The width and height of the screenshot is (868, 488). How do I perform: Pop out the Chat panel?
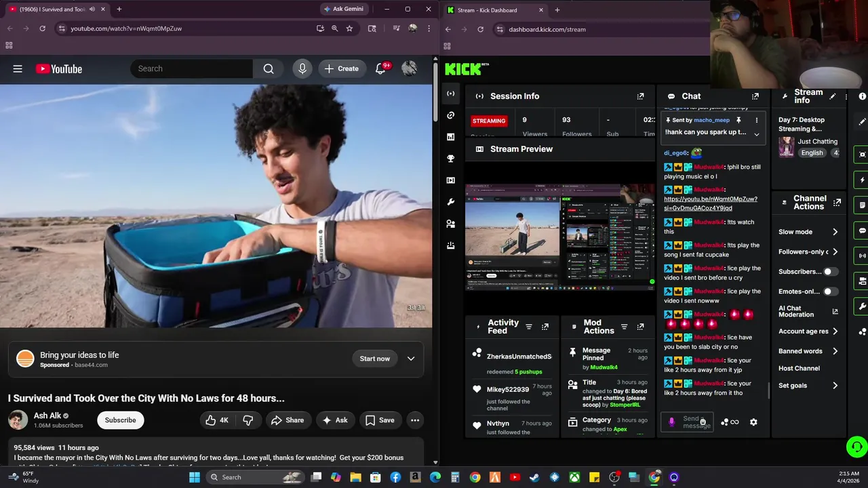click(x=755, y=96)
